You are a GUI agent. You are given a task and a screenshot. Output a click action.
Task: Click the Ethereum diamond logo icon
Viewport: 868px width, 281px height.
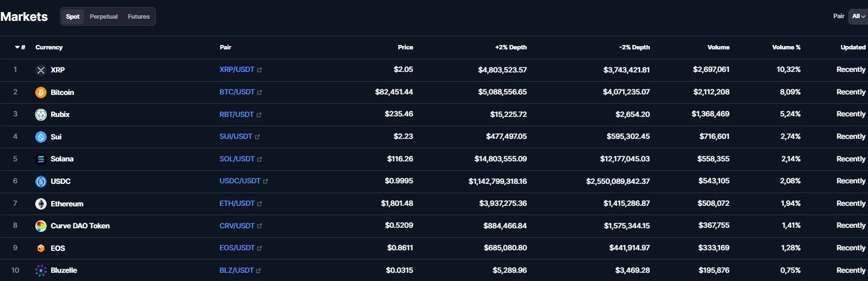coord(41,204)
